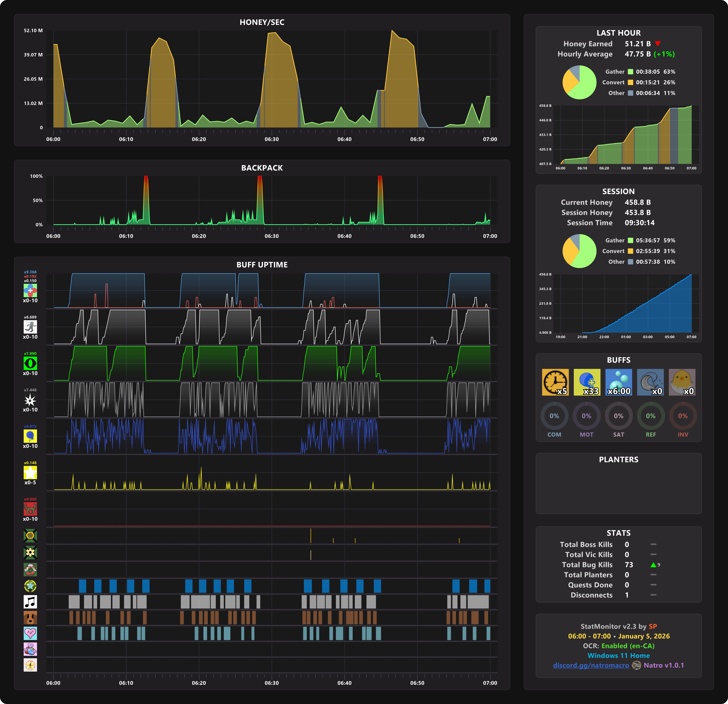Viewport: 728px width, 704px height.
Task: Click the yellow Convert swatch in Session legend
Action: pos(630,251)
